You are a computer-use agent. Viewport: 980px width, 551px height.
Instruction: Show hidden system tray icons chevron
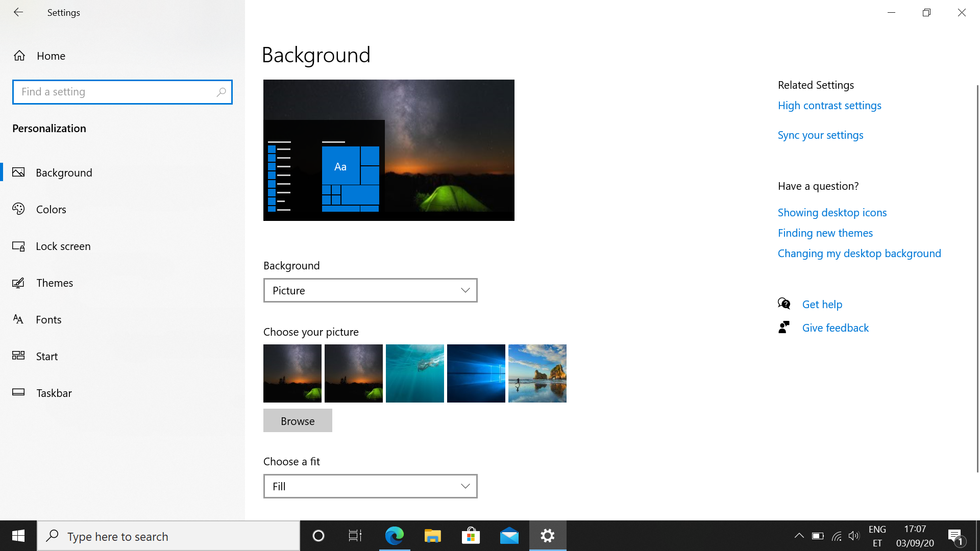(x=799, y=536)
